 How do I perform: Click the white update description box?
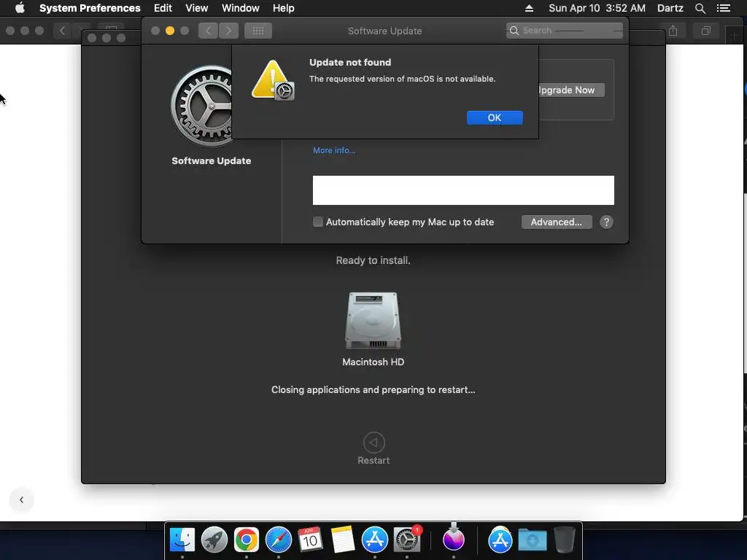(x=463, y=190)
